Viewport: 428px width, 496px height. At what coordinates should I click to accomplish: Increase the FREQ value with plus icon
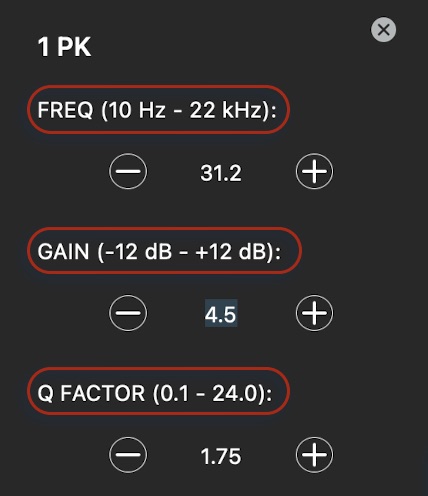[314, 171]
